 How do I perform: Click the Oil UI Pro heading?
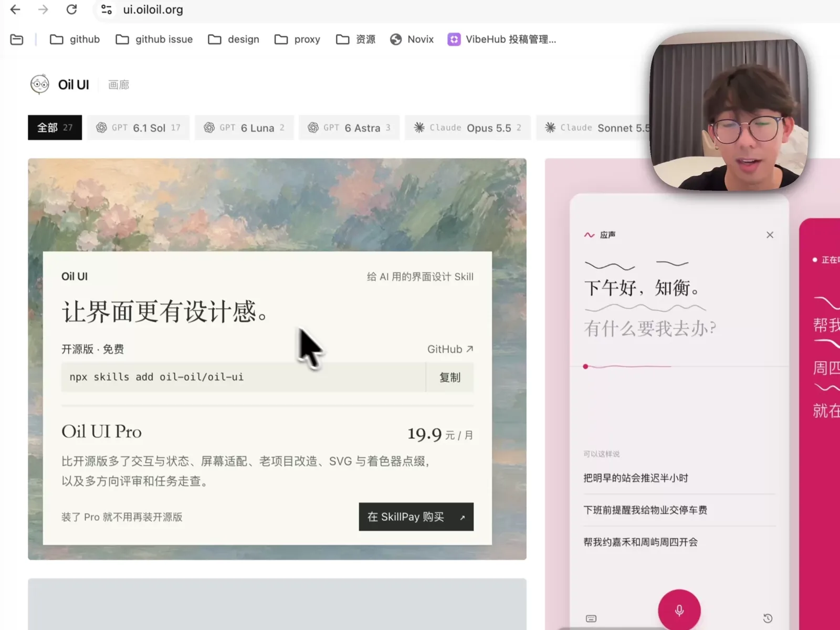101,432
